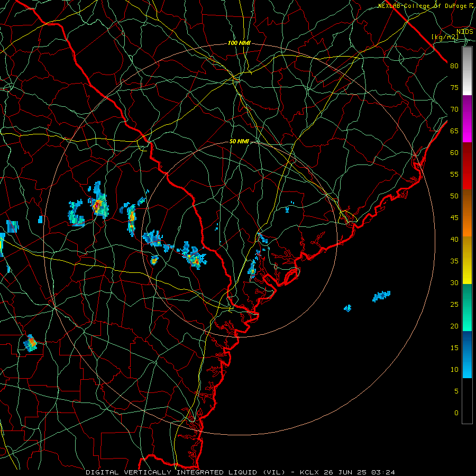The width and height of the screenshot is (476, 476).
Task: Click the "35" value on the scale
Action: (454, 261)
